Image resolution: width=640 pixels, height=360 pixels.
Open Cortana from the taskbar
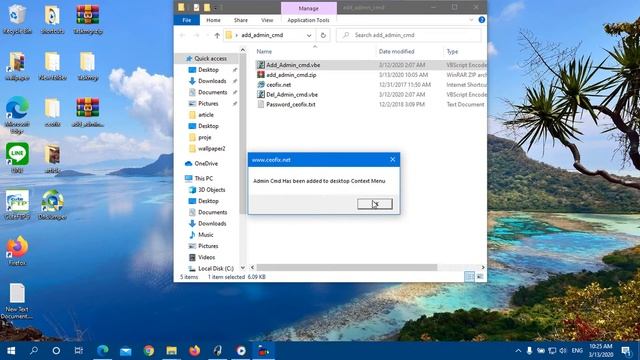click(56, 351)
